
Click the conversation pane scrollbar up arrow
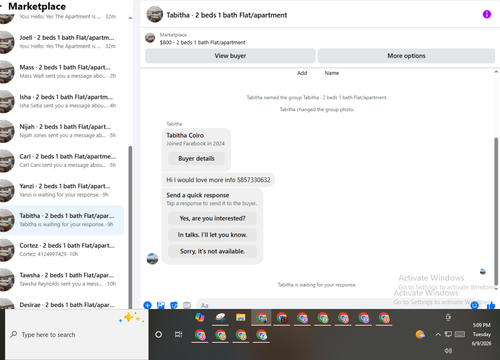coord(496,72)
